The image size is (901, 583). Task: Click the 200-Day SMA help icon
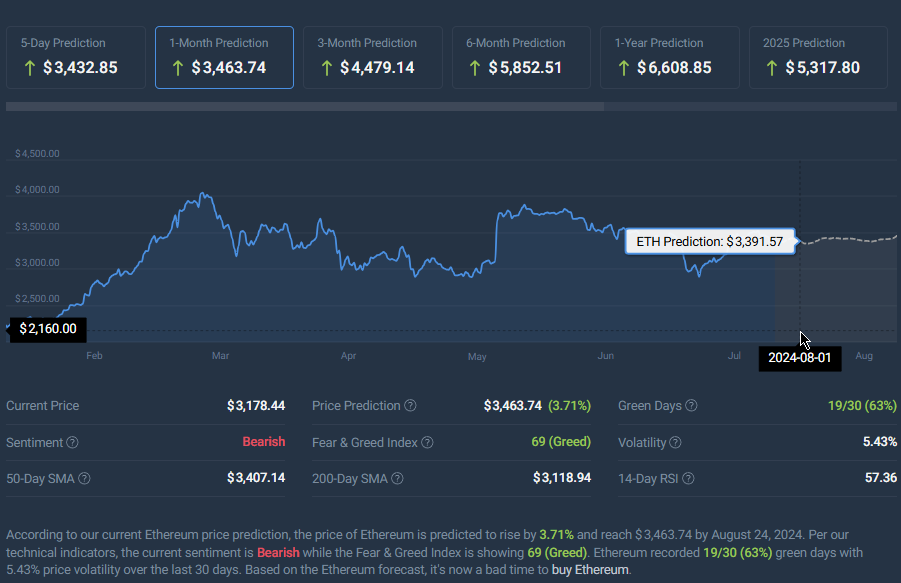pos(397,478)
